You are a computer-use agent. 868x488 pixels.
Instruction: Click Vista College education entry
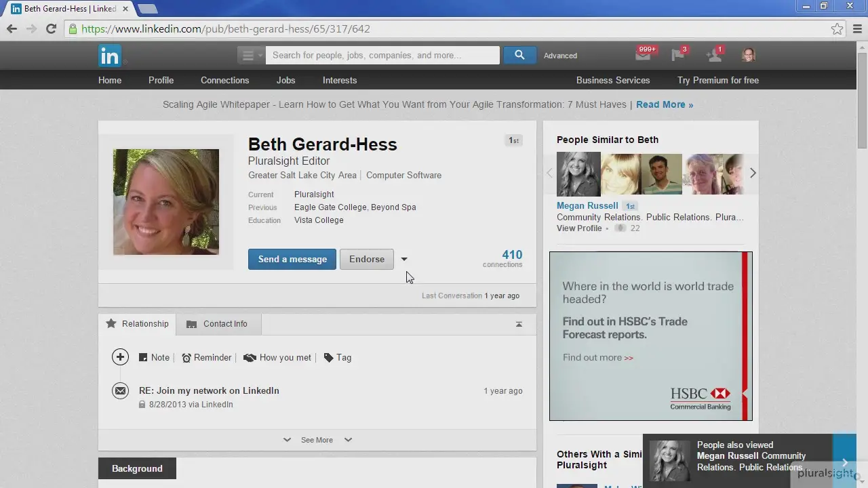click(x=319, y=220)
